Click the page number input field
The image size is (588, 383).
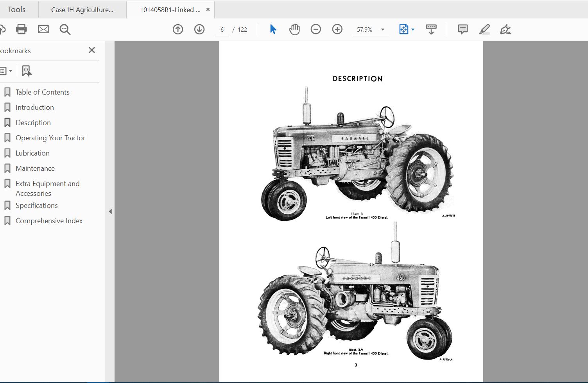point(222,30)
